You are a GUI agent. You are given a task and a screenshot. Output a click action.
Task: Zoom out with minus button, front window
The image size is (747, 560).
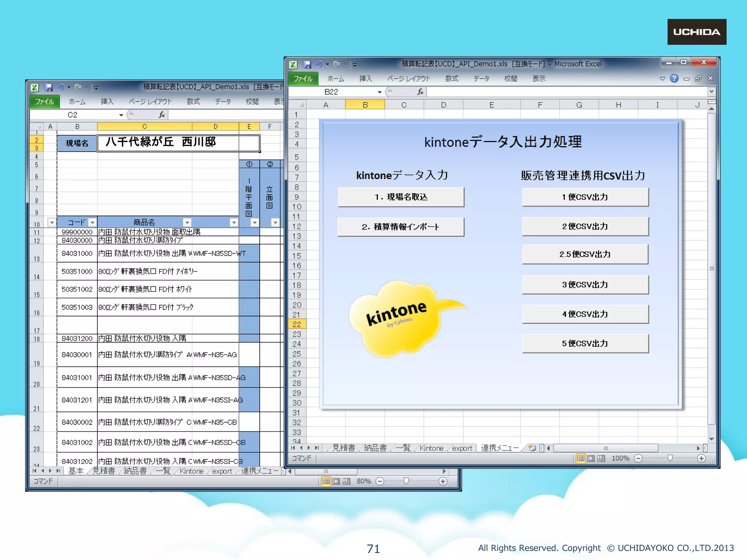[638, 458]
